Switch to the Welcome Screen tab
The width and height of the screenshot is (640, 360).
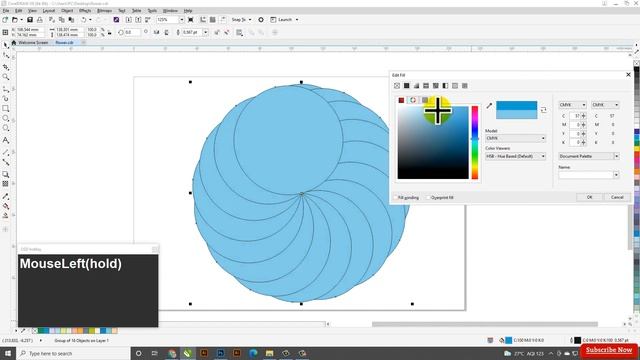33,42
